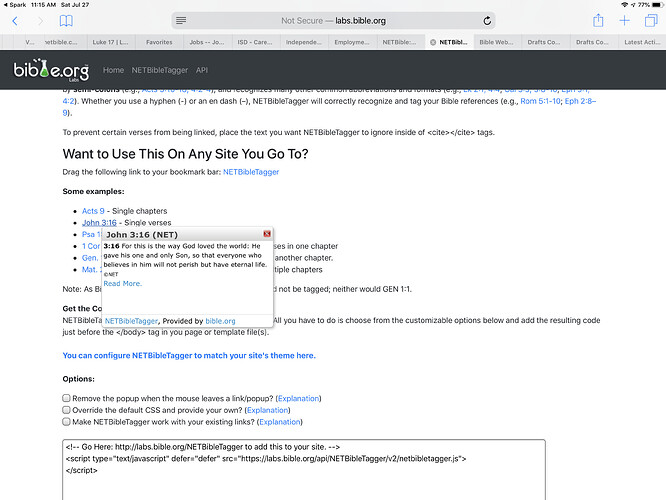The height and width of the screenshot is (500, 666).
Task: Tap the Safari back arrow
Action: pyautogui.click(x=15, y=21)
